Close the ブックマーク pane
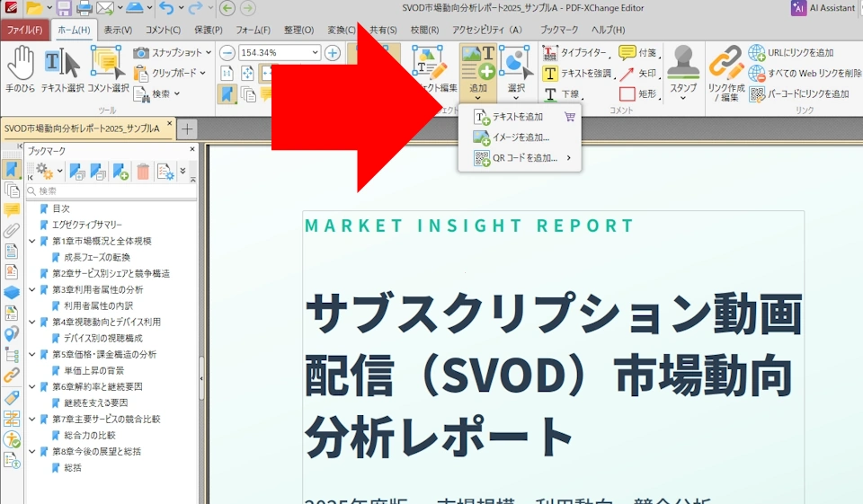Viewport: 863px width, 504px height. [192, 149]
